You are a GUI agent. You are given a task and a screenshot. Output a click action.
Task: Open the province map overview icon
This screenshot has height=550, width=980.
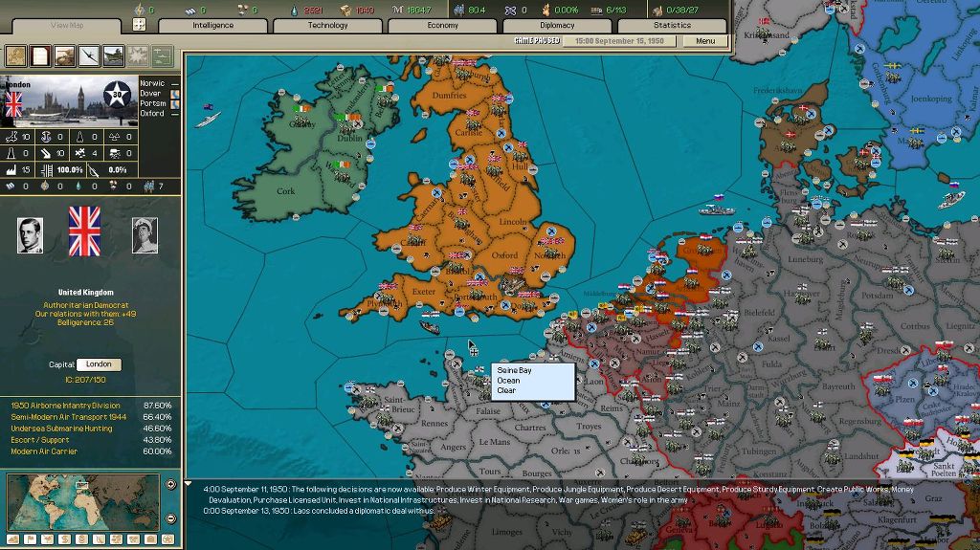15,55
